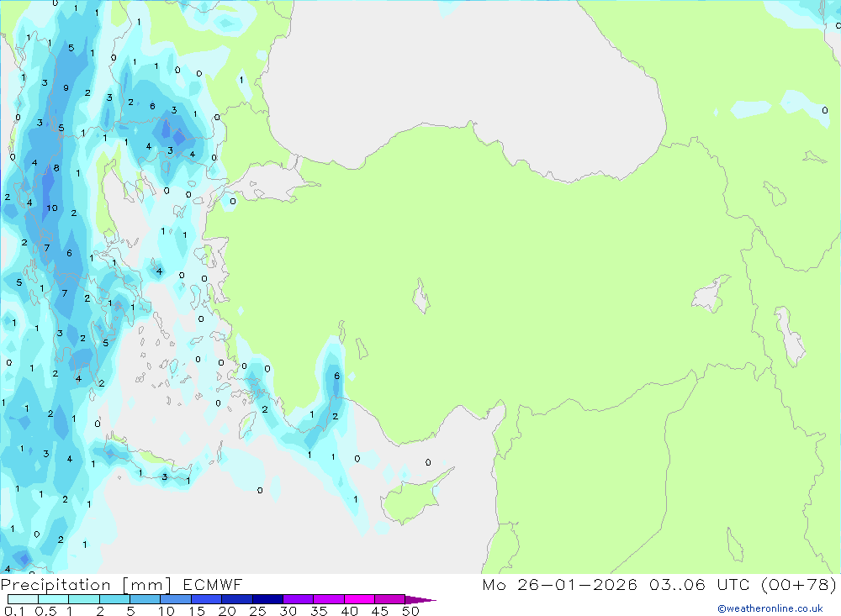Pick the legend swatch between 25 and 30

click(x=267, y=599)
